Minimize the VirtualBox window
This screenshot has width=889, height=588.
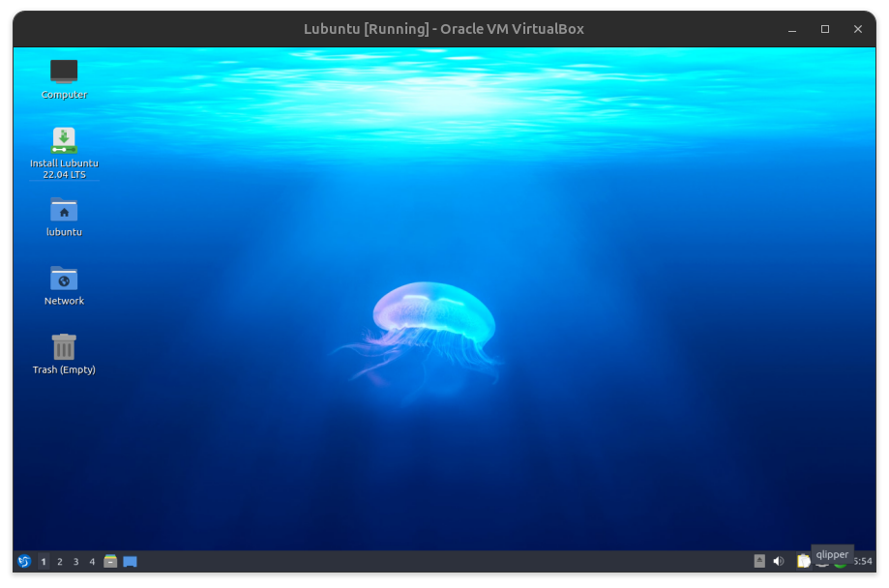pyautogui.click(x=792, y=29)
